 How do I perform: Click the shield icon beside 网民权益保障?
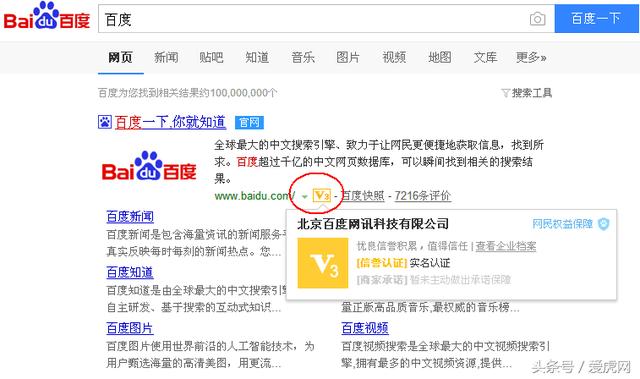pyautogui.click(x=604, y=224)
